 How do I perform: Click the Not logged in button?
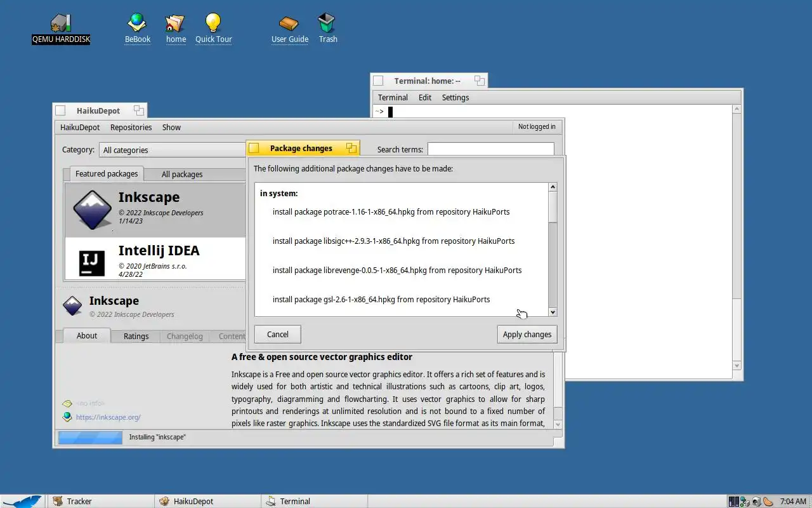(537, 127)
